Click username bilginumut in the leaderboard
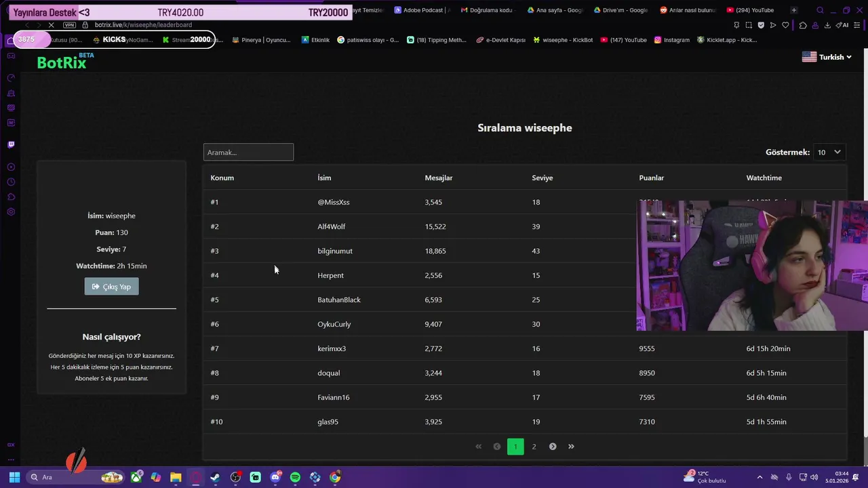The width and height of the screenshot is (868, 488). [335, 251]
